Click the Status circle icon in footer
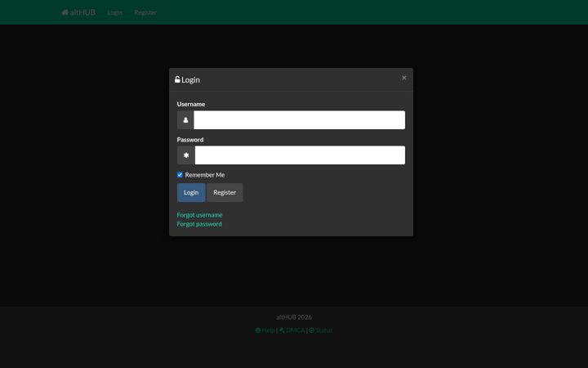 [311, 330]
